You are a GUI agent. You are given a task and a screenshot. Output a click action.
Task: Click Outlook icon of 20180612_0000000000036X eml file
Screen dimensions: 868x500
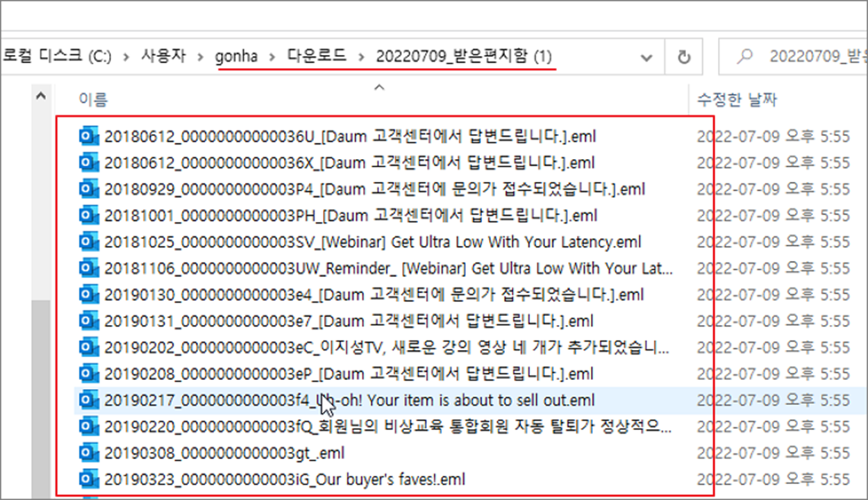tap(89, 162)
